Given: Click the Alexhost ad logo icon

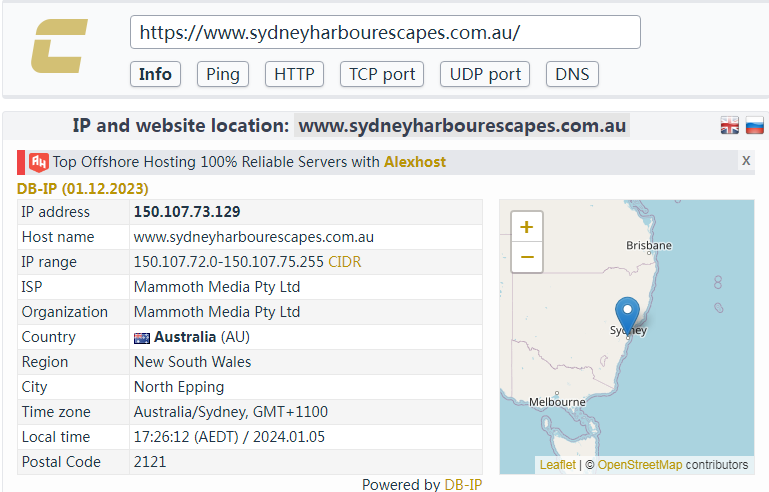Looking at the screenshot, I should (39, 162).
